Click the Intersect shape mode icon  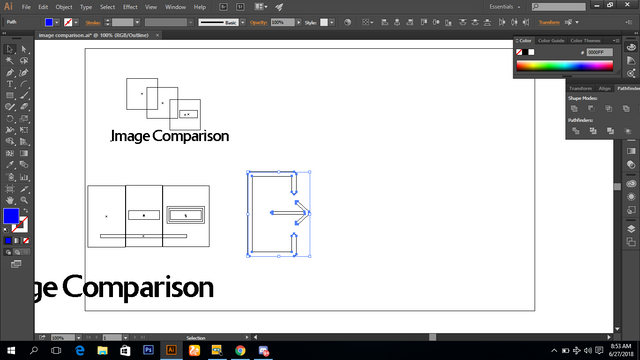pyautogui.click(x=609, y=109)
